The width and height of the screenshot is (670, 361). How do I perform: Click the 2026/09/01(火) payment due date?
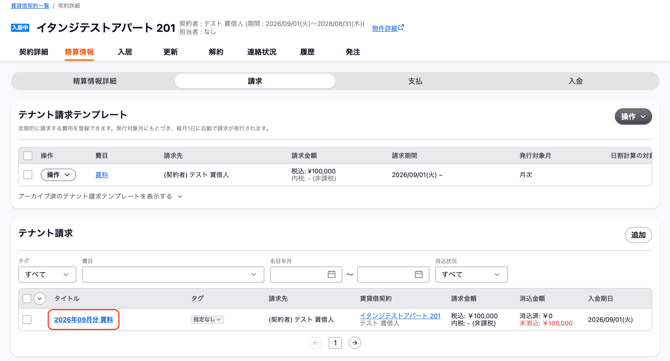click(610, 320)
